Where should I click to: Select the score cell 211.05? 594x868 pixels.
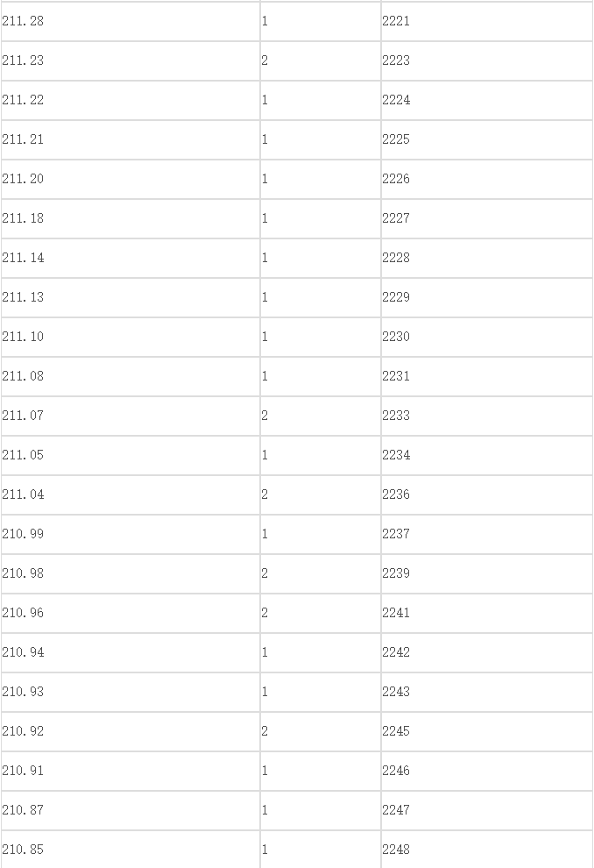[x=131, y=455]
